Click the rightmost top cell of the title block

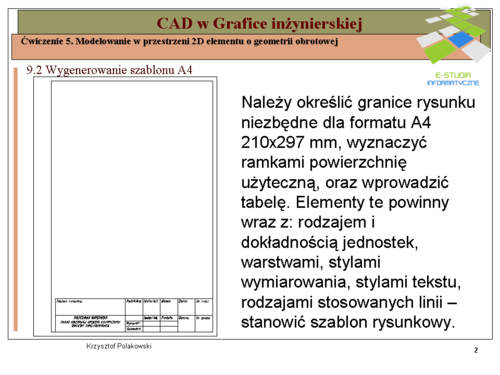(x=204, y=307)
